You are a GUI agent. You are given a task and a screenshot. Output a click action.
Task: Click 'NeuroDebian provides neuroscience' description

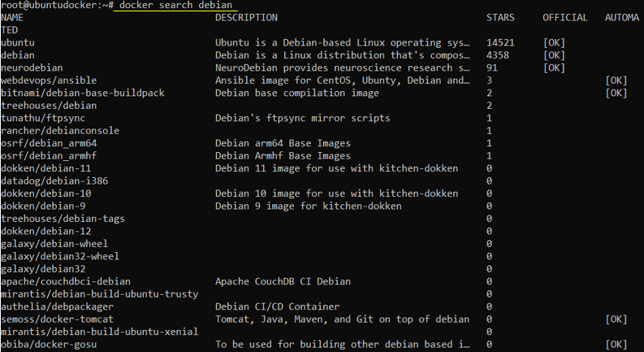click(x=343, y=67)
